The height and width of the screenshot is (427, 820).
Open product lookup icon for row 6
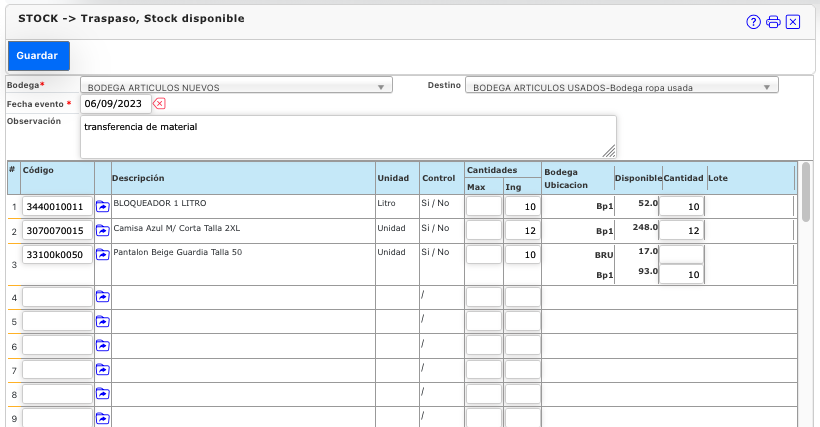102,346
